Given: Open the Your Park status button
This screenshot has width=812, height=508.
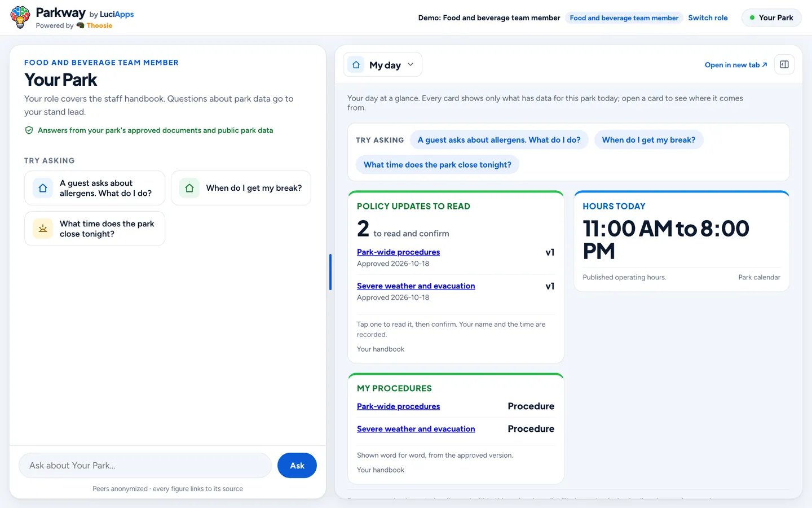Looking at the screenshot, I should pos(771,17).
